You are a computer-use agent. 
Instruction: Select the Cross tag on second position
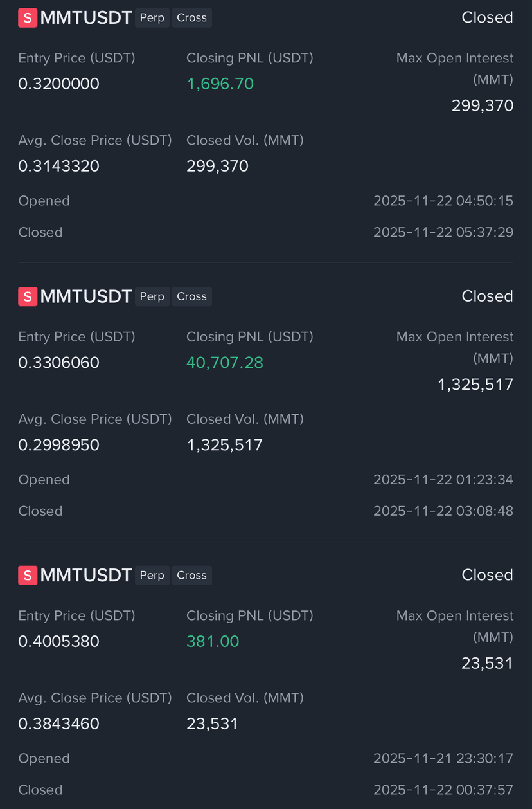click(191, 296)
